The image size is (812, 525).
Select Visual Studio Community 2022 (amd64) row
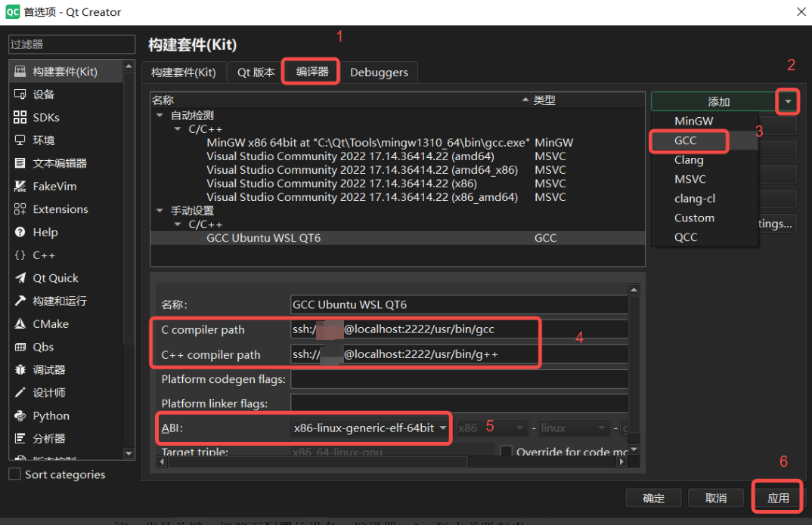coord(397,156)
